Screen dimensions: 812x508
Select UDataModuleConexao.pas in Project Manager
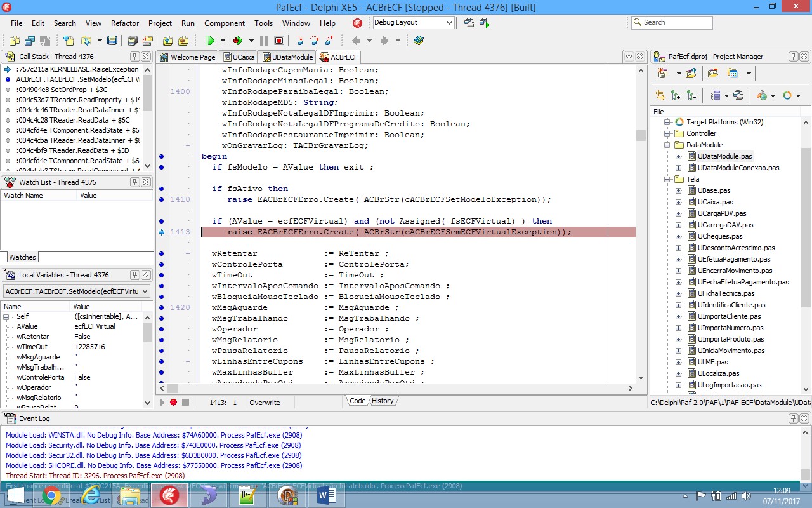738,168
